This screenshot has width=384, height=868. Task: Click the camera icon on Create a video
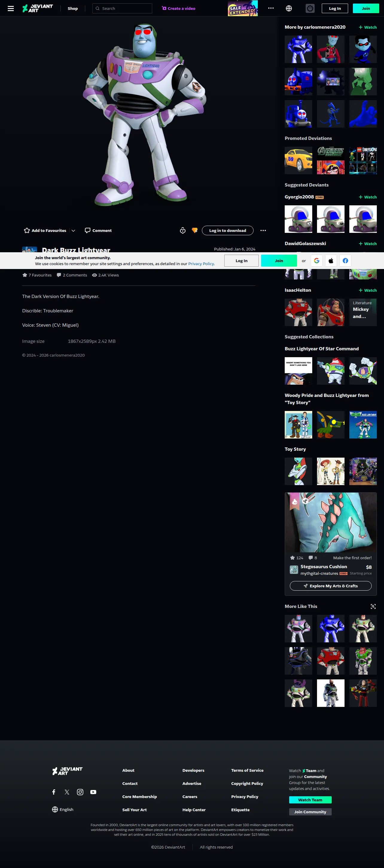164,8
